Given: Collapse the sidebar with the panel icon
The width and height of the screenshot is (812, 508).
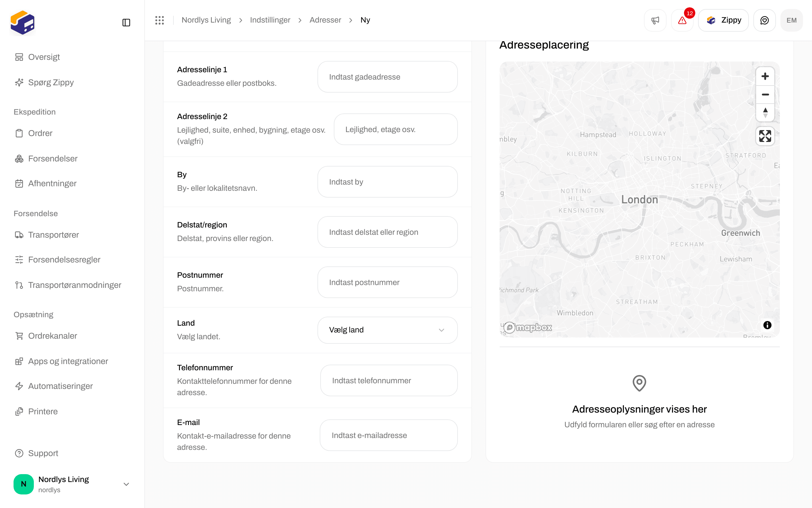Looking at the screenshot, I should tap(126, 23).
